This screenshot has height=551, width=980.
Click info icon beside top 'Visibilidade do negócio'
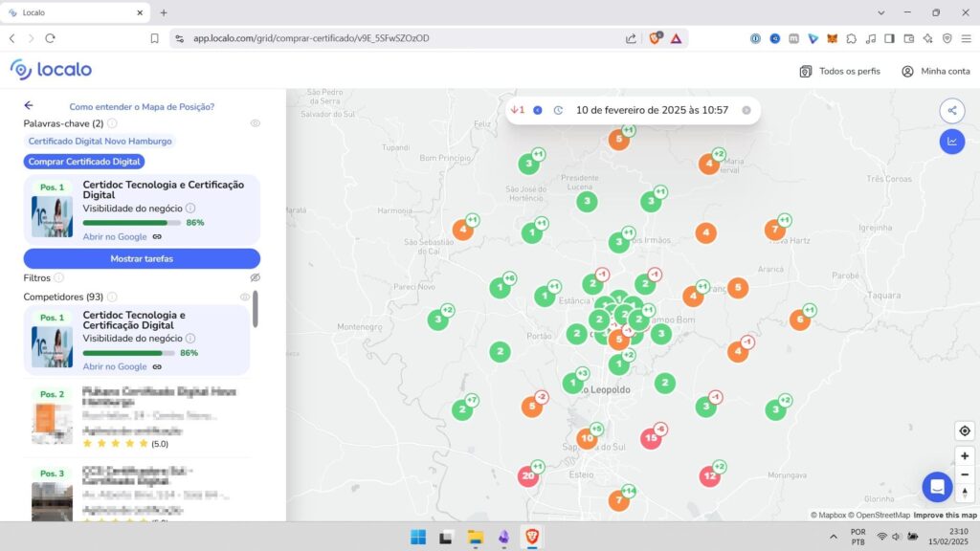coord(190,208)
